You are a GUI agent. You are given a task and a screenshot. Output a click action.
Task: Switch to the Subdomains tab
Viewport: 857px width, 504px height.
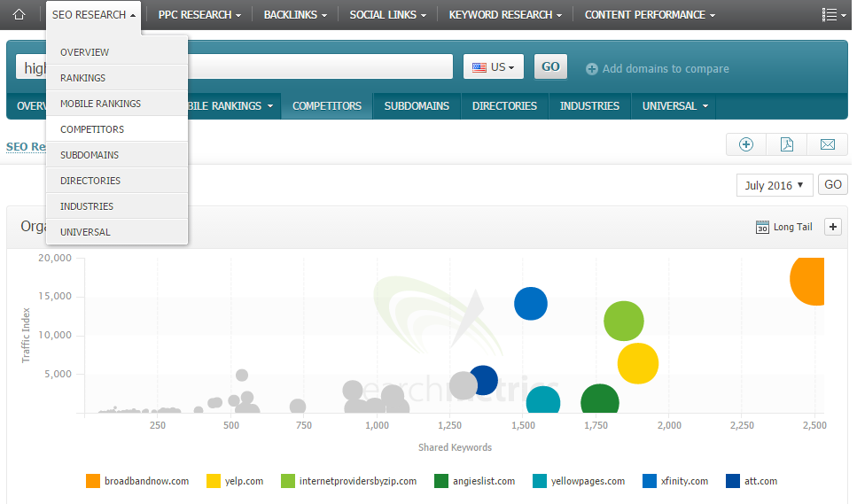pos(417,106)
